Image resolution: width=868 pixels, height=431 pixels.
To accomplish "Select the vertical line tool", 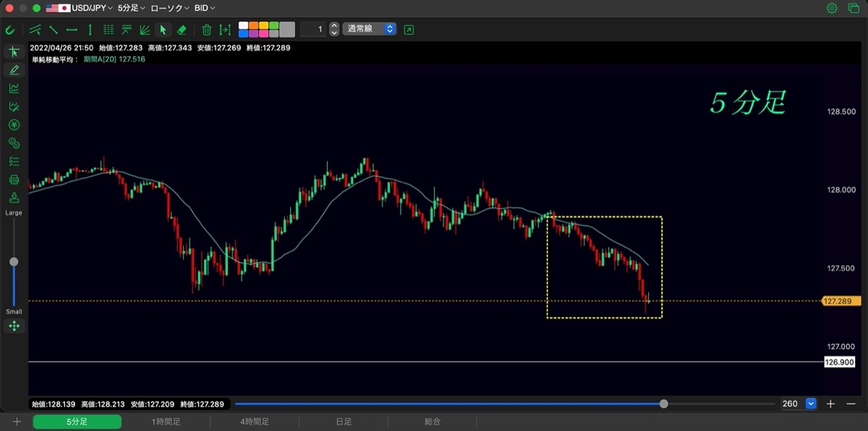I will coord(90,30).
